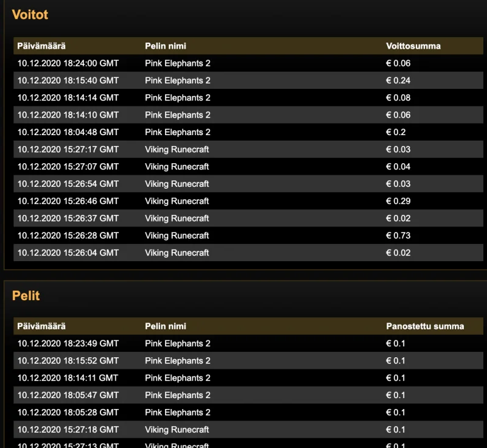Image resolution: width=487 pixels, height=448 pixels.
Task: Select date 10.12.2020 18:15:40 GMT
Action: tap(68, 80)
